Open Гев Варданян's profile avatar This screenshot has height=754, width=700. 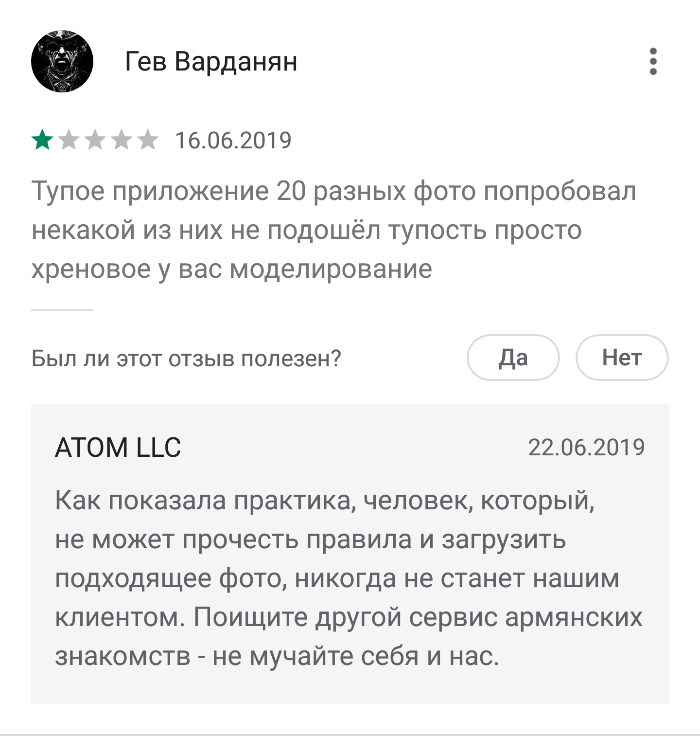[62, 61]
